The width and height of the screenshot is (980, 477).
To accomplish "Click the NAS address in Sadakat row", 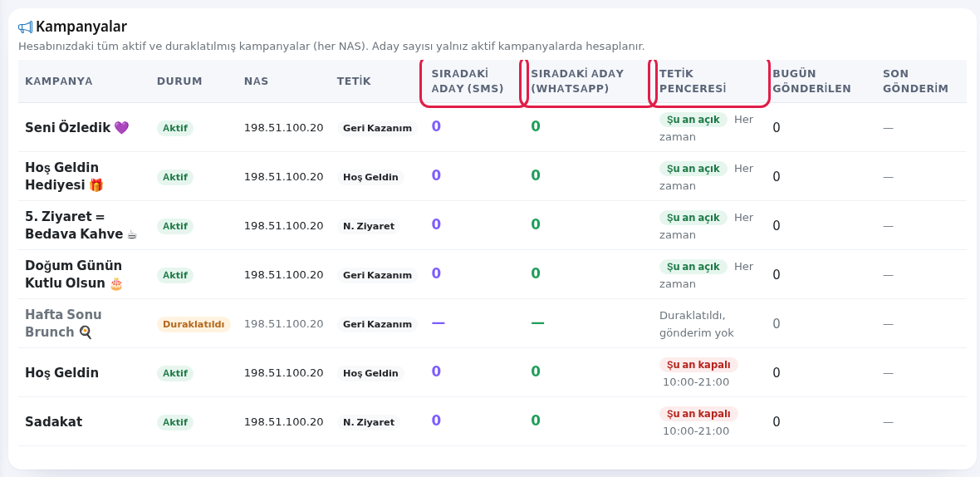I will click(284, 422).
